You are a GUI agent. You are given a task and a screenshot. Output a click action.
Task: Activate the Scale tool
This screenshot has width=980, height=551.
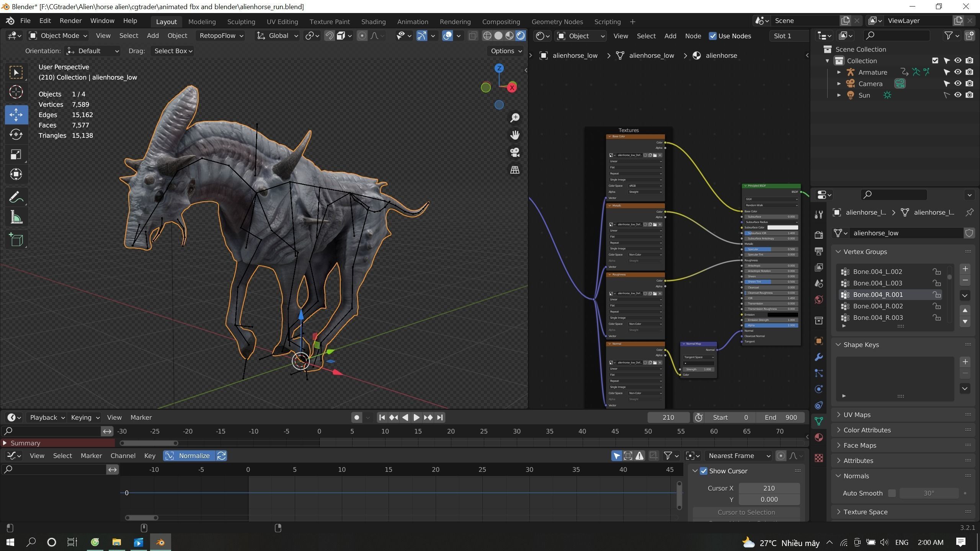click(x=16, y=155)
